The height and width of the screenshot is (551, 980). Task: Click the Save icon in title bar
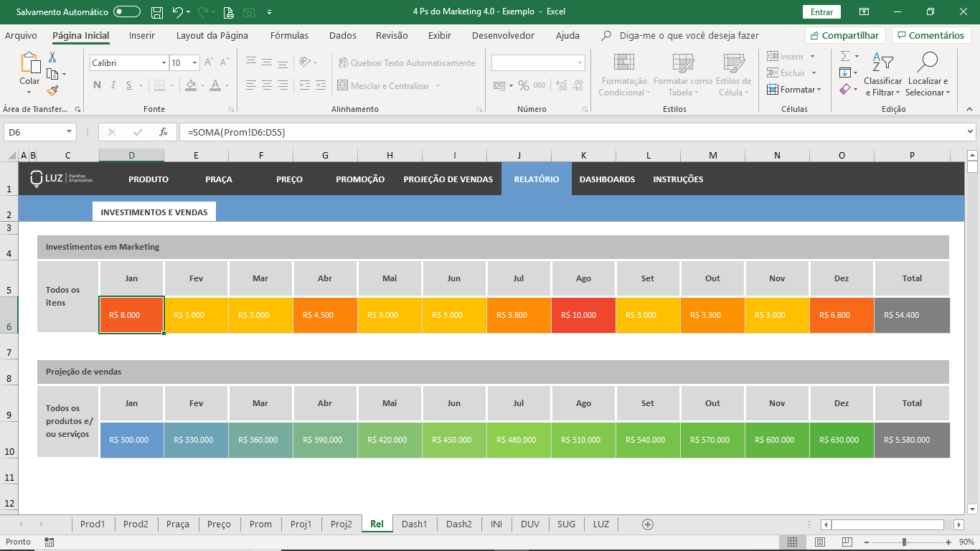click(157, 12)
